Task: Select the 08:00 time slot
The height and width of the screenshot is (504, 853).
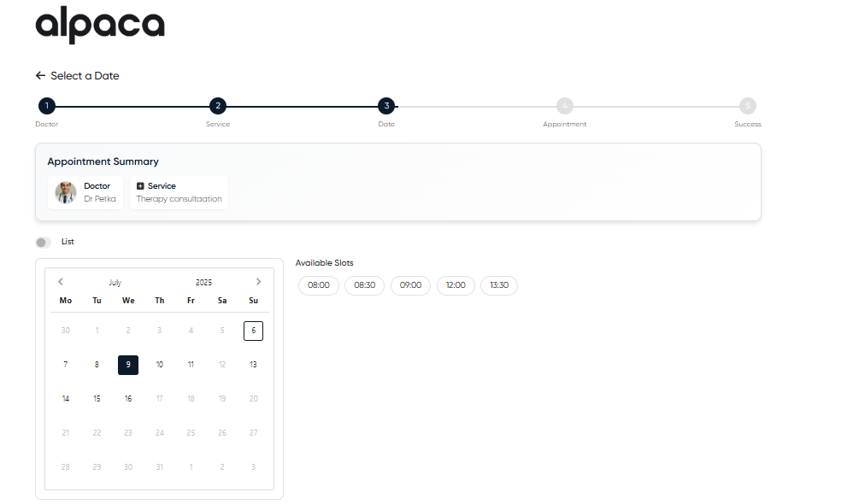Action: 319,285
